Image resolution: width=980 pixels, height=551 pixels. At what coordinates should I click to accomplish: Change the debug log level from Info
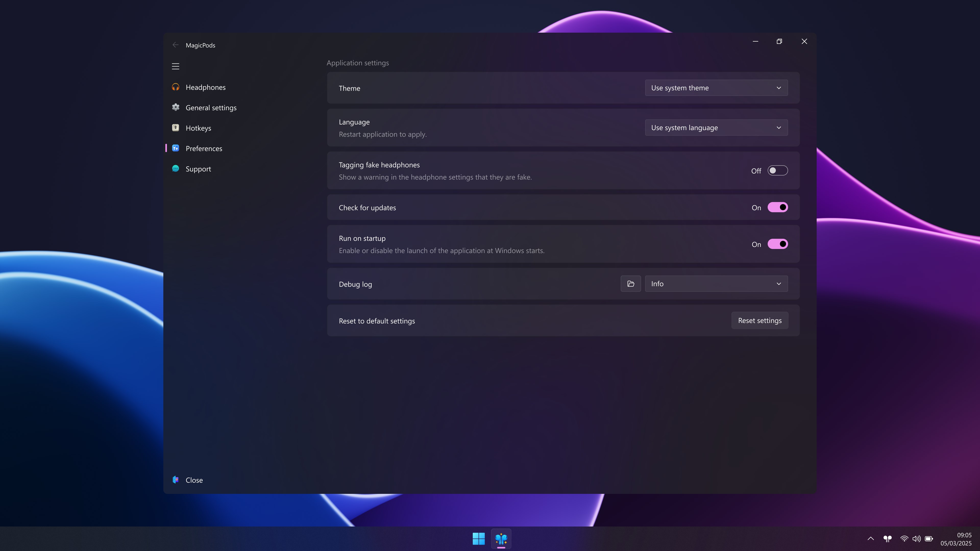(716, 283)
